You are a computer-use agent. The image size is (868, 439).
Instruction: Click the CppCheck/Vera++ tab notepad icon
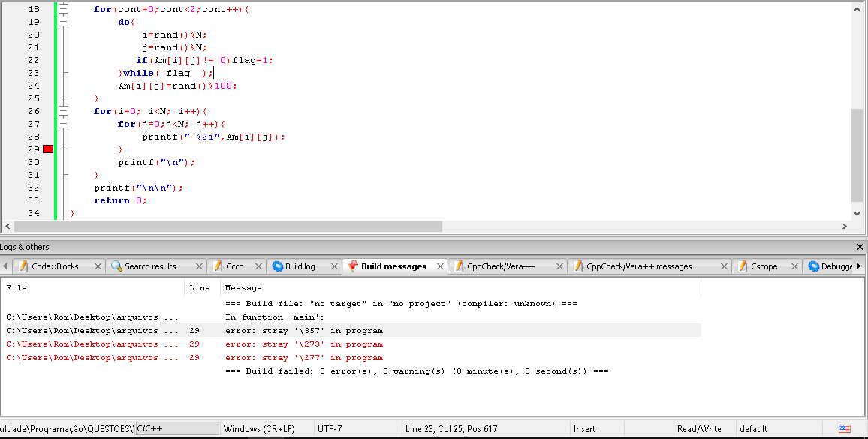point(458,266)
